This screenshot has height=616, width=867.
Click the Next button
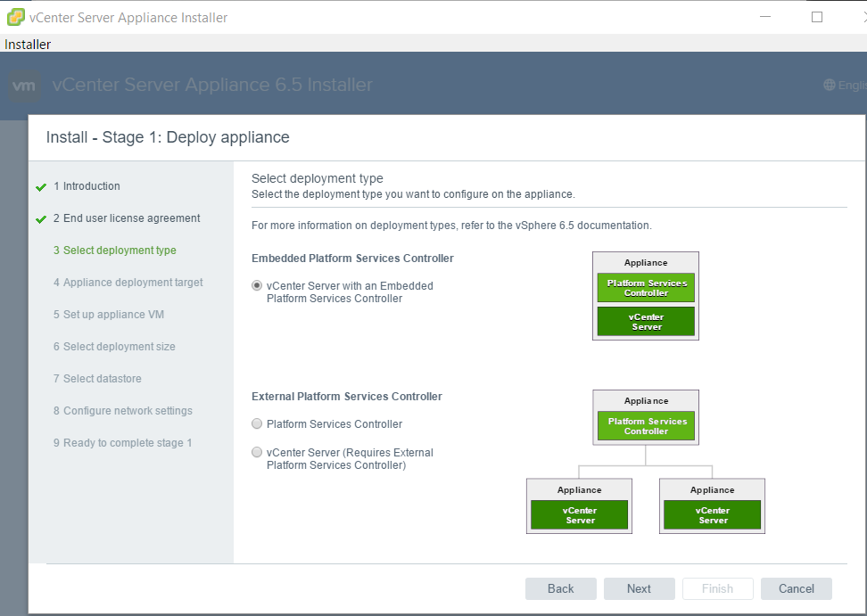tap(640, 588)
